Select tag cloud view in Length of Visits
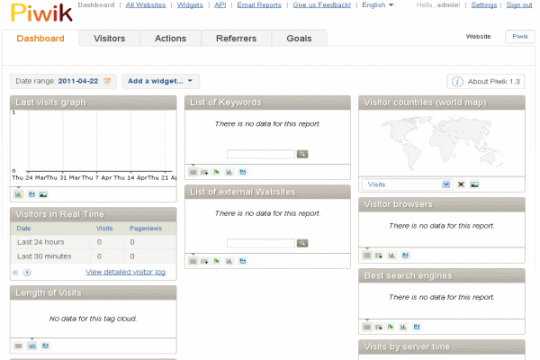 (32, 346)
